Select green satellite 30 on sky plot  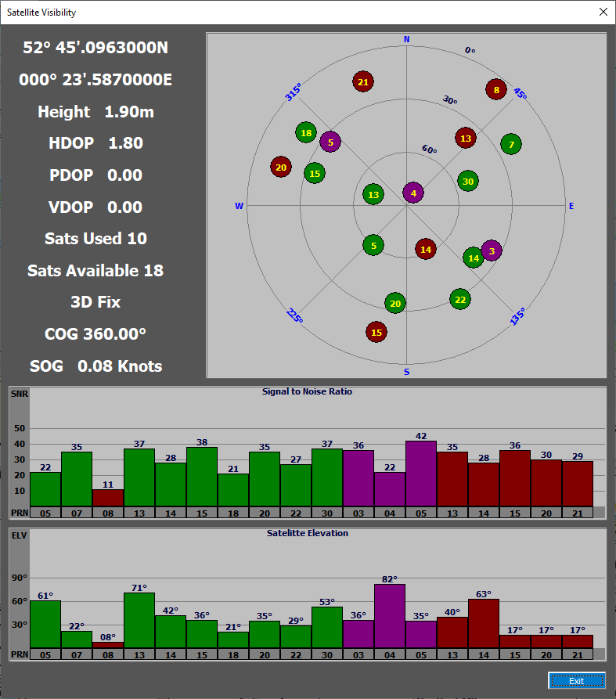(x=468, y=182)
